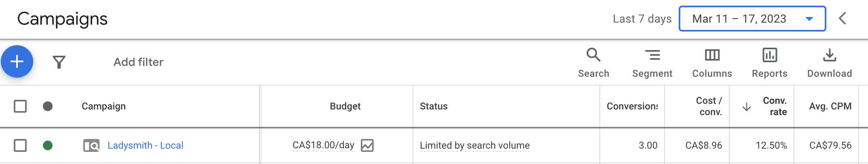Image resolution: width=868 pixels, height=164 pixels.
Task: Select all campaigns header checkbox
Action: tap(20, 106)
